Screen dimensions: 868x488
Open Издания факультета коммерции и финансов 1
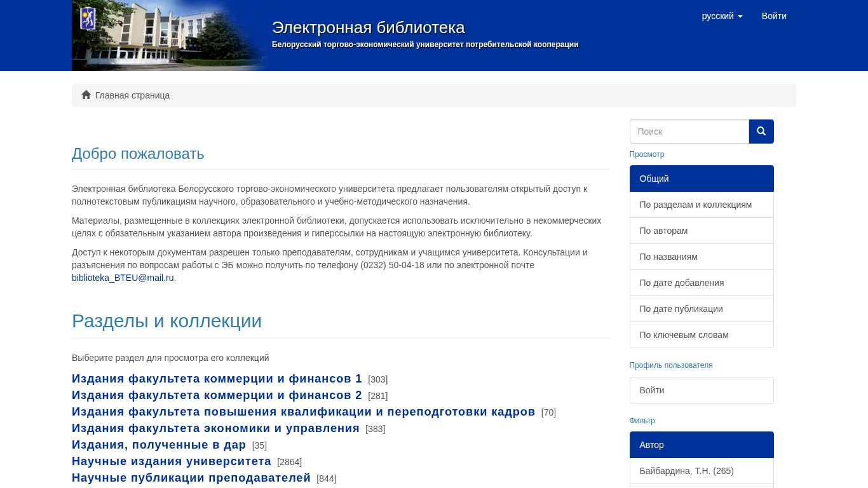217,379
